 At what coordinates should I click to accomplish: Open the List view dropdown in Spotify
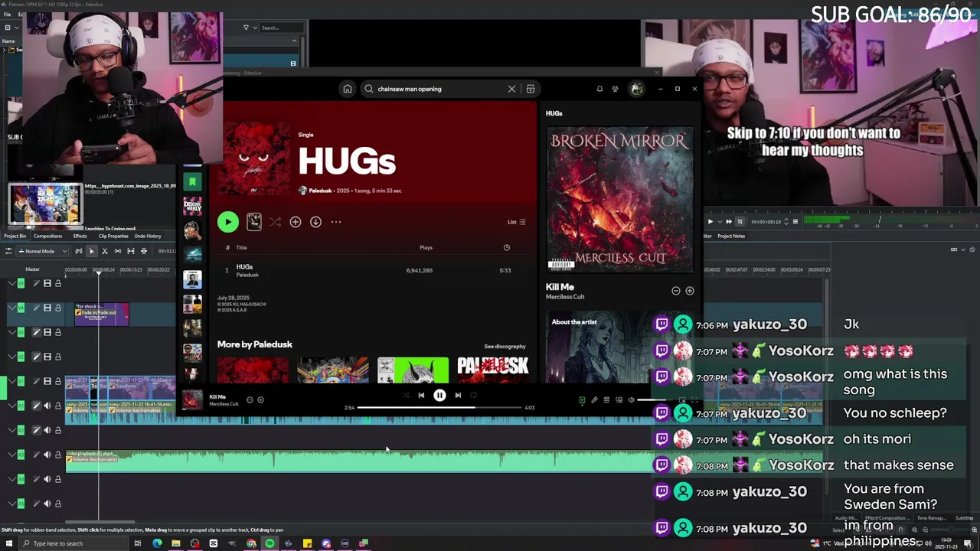tap(517, 222)
